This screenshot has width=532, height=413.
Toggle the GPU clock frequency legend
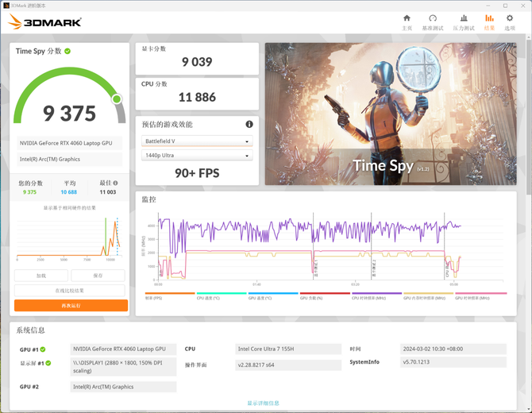[480, 296]
